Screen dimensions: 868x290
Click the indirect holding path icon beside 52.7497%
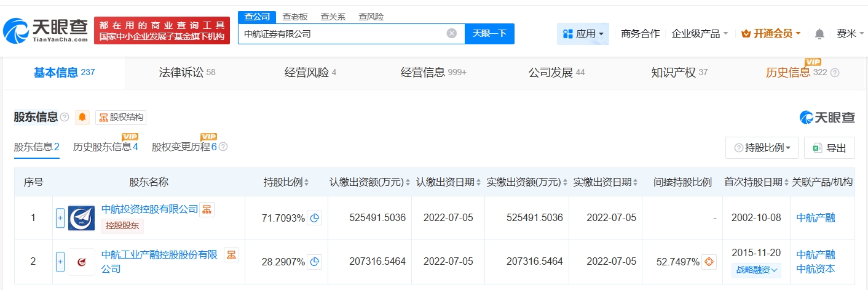pyautogui.click(x=709, y=262)
